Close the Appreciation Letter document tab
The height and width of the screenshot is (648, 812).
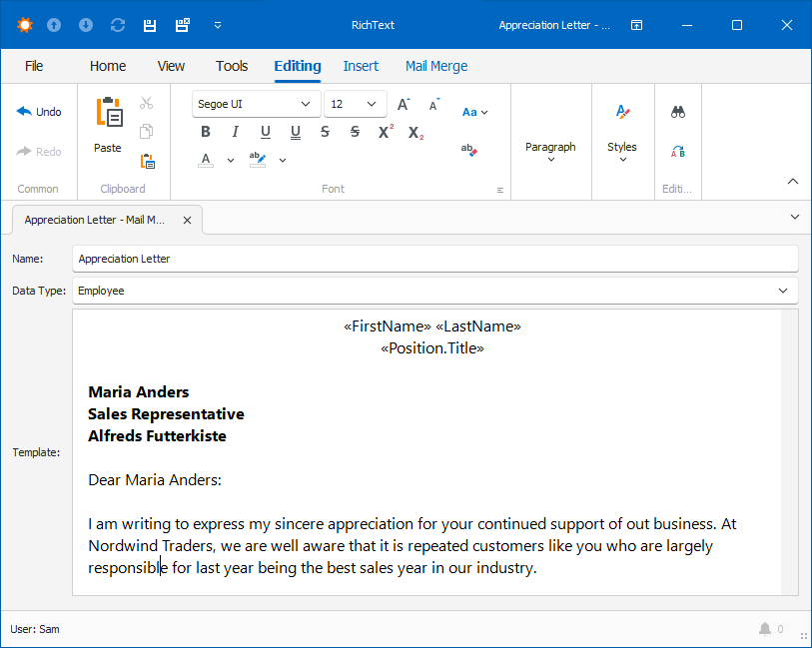point(187,220)
